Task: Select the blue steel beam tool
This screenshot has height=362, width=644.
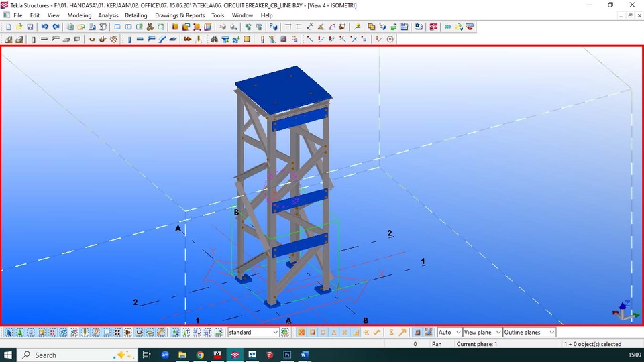Action: [140, 40]
